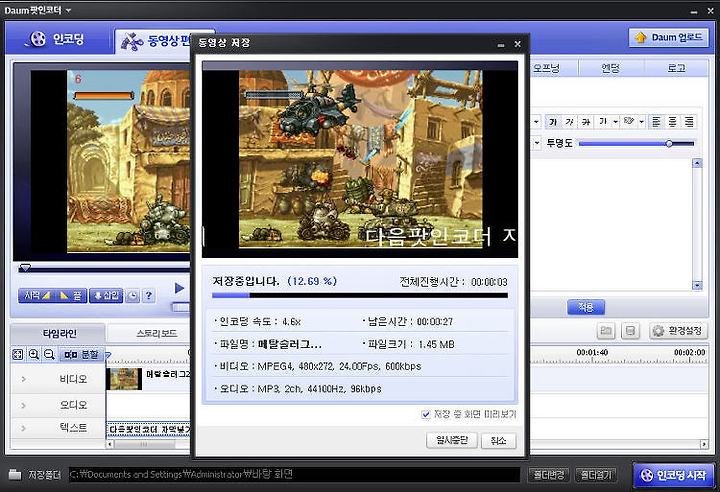Click the font color 가 button
Viewport: 720px width, 492px height.
point(602,122)
